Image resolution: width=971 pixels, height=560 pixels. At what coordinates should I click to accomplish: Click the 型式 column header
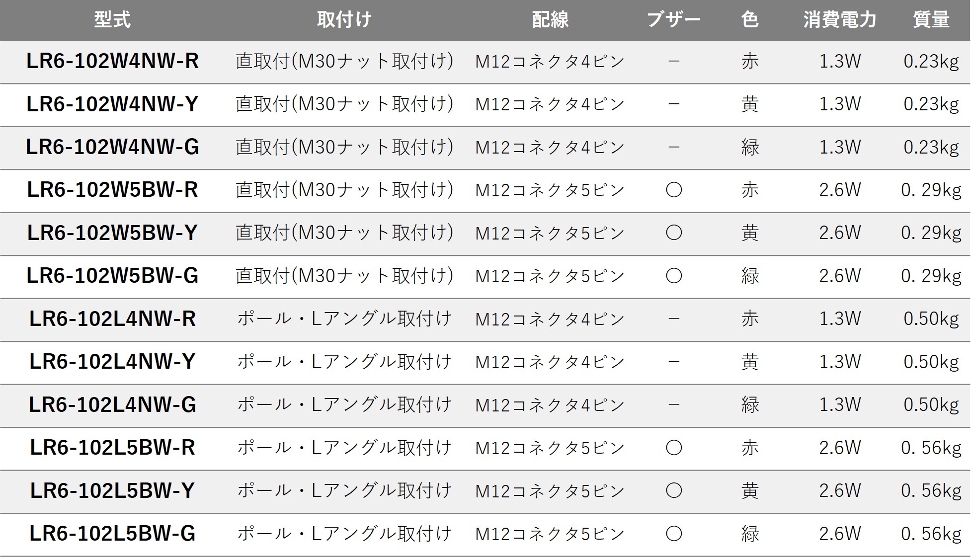(112, 20)
